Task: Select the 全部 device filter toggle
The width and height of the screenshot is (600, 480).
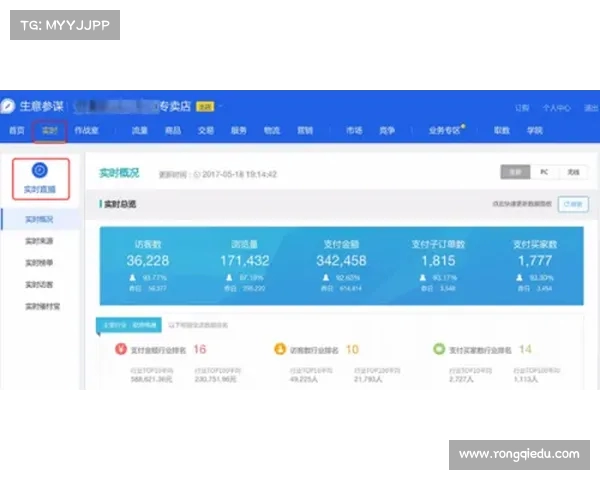Action: click(x=514, y=172)
